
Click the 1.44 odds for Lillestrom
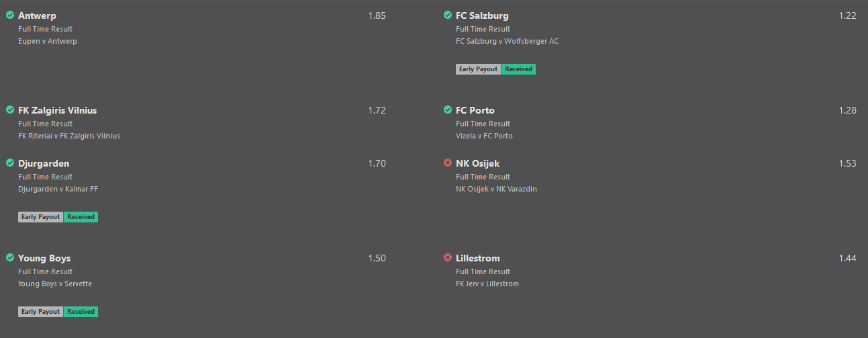click(x=847, y=258)
